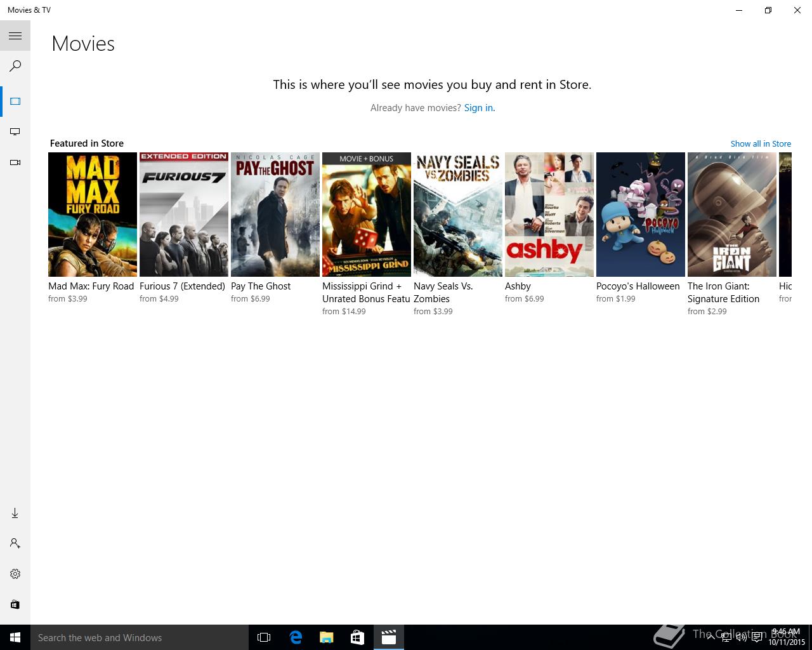The height and width of the screenshot is (650, 812).
Task: Open Mad Max Fury Road poster
Action: (x=93, y=215)
